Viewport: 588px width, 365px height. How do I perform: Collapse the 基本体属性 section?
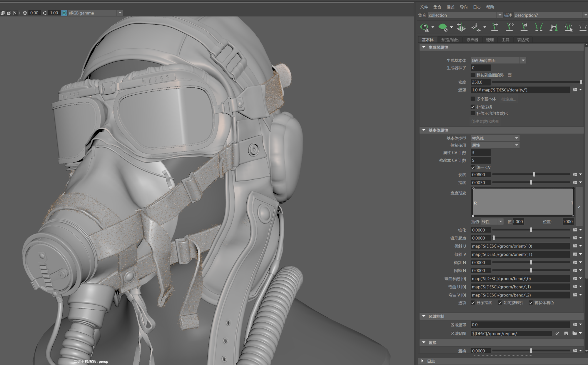[x=424, y=130]
